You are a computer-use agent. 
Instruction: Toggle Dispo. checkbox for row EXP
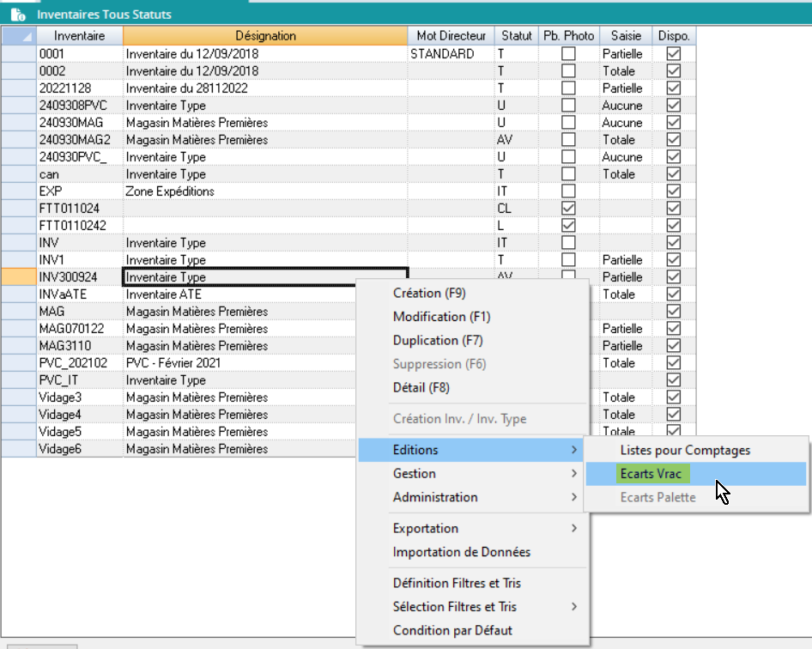coord(674,191)
